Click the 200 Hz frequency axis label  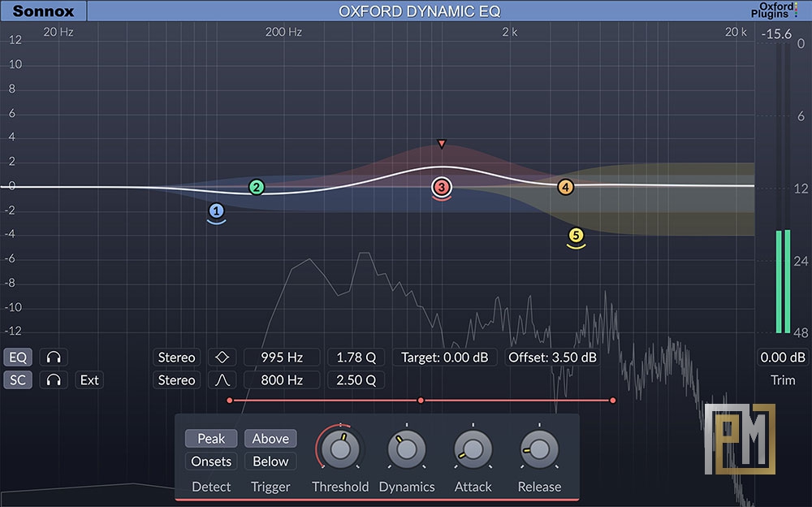click(283, 32)
